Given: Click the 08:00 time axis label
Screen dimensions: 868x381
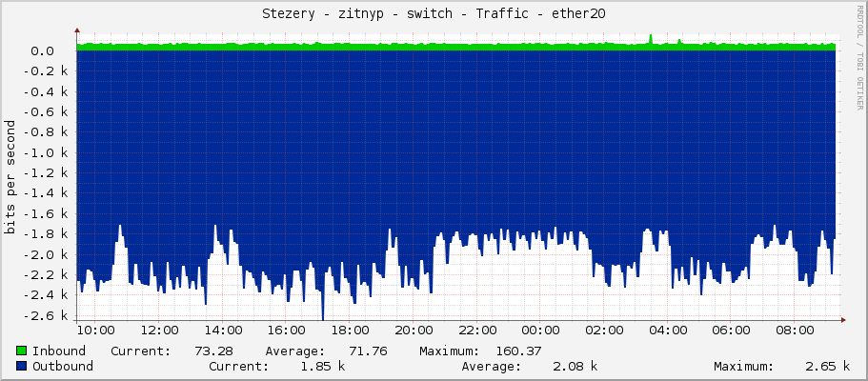Looking at the screenshot, I should [x=795, y=331].
